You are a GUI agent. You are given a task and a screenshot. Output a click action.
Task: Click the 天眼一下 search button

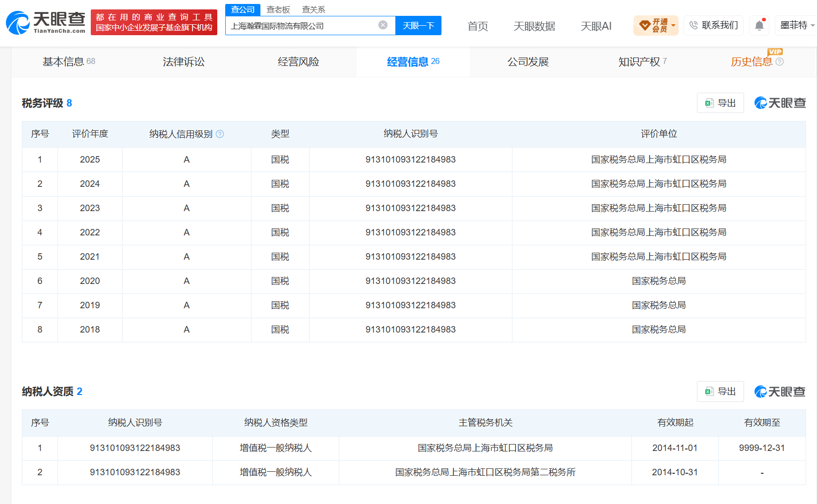418,26
